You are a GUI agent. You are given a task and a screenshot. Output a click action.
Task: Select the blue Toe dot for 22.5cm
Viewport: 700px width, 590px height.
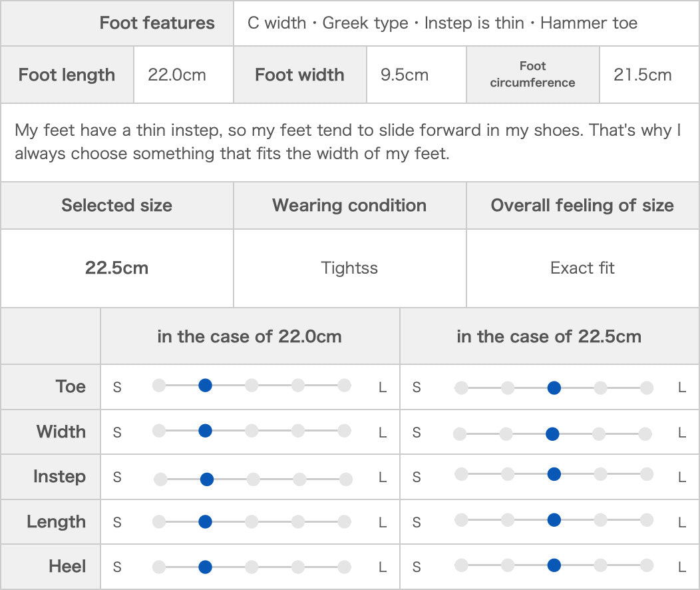pyautogui.click(x=554, y=388)
